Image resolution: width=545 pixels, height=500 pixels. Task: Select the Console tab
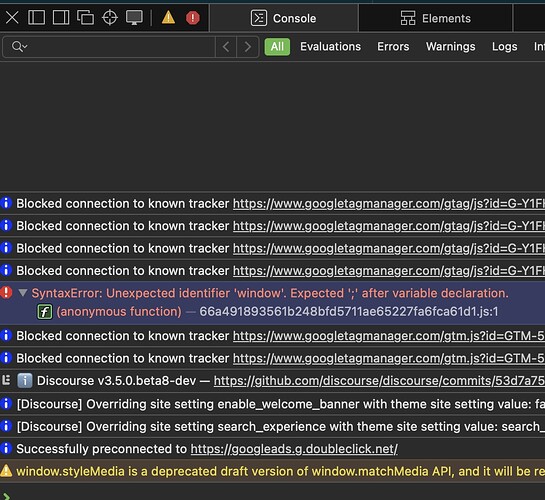284,18
